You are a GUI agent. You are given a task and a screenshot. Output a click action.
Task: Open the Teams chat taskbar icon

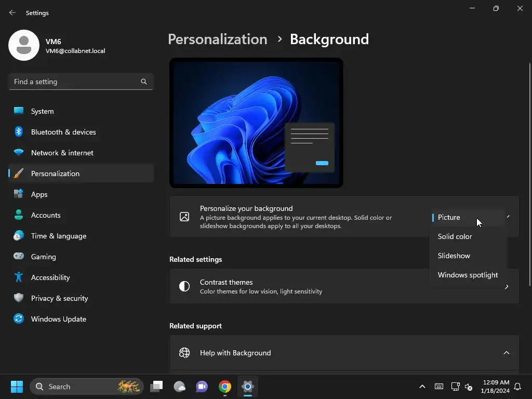[x=202, y=387]
